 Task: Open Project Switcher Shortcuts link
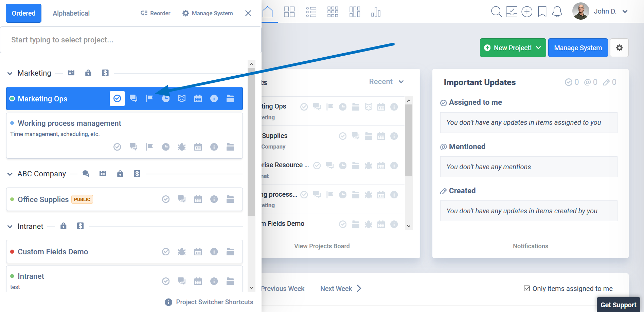tap(214, 302)
